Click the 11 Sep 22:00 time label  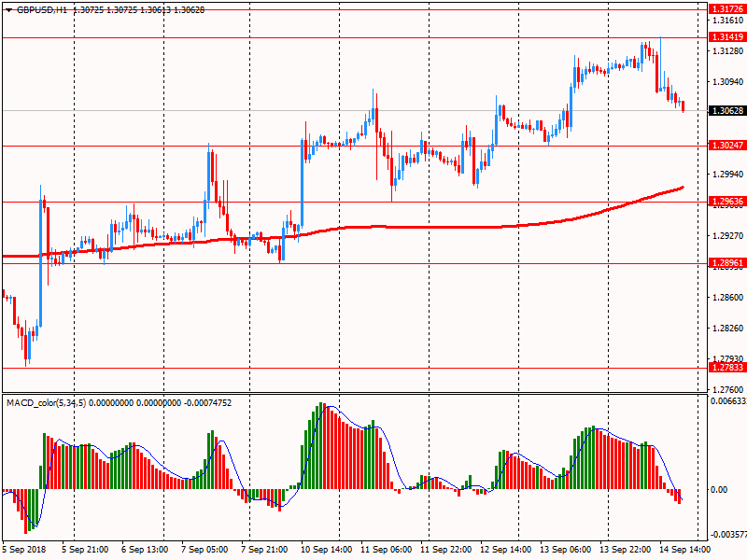(x=446, y=550)
